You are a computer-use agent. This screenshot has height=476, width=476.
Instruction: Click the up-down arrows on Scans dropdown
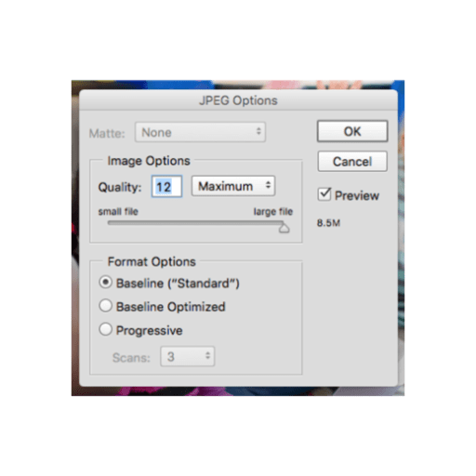[x=208, y=355]
